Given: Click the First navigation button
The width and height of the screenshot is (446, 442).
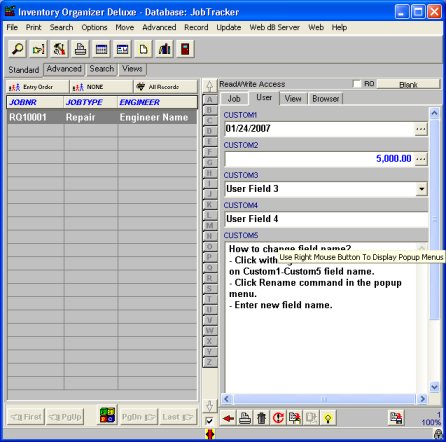Looking at the screenshot, I should (26, 417).
